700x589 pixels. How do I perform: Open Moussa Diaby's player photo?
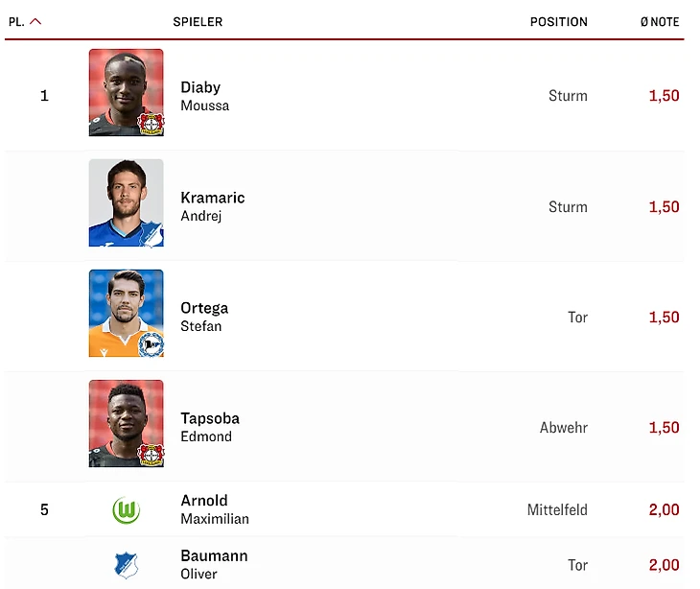[x=126, y=93]
